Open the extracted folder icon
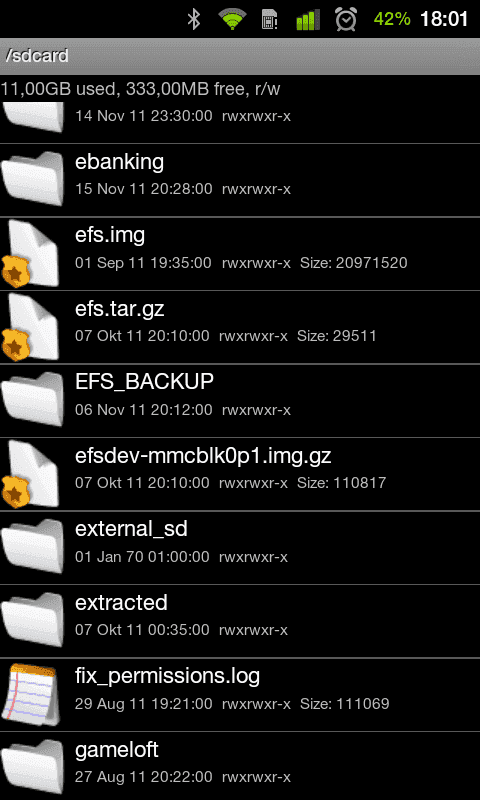The height and width of the screenshot is (800, 480). 32,620
